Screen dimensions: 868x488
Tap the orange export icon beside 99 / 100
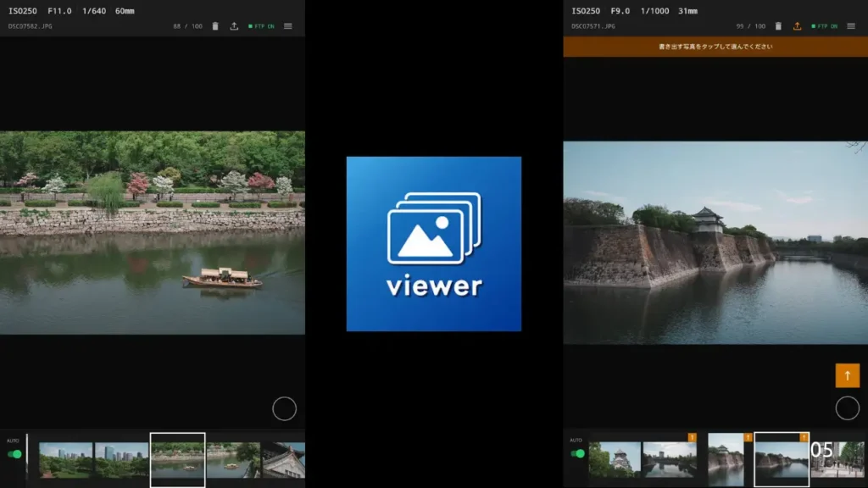pyautogui.click(x=797, y=26)
